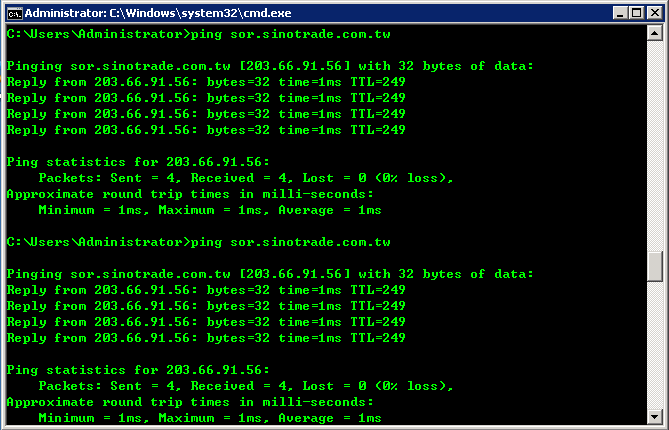Click scrollbar track above the thumb

coord(654,145)
